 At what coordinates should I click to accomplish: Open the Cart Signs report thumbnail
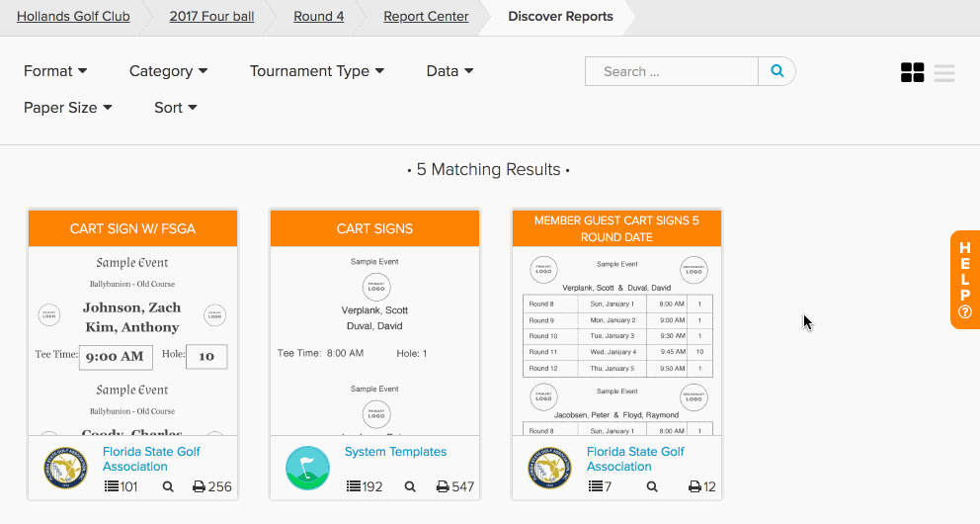[375, 341]
